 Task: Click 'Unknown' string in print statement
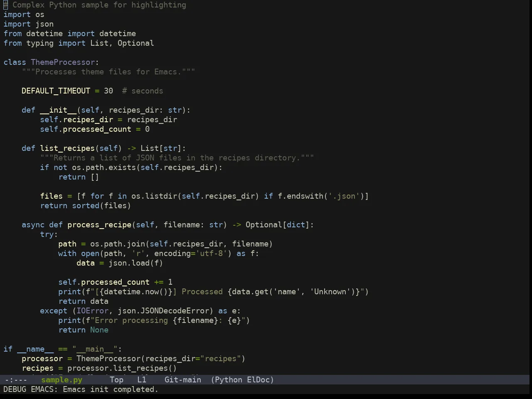(x=330, y=292)
